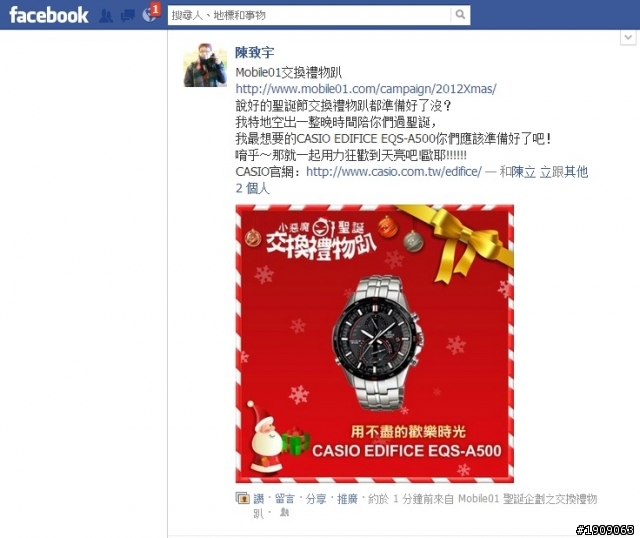Click the search magnifier button

[460, 15]
